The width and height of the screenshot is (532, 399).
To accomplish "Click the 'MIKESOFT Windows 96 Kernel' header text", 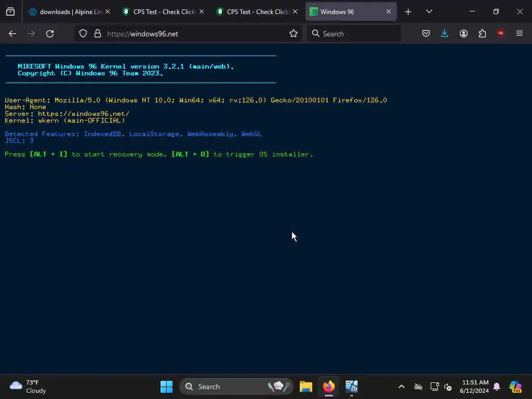I will pos(126,66).
